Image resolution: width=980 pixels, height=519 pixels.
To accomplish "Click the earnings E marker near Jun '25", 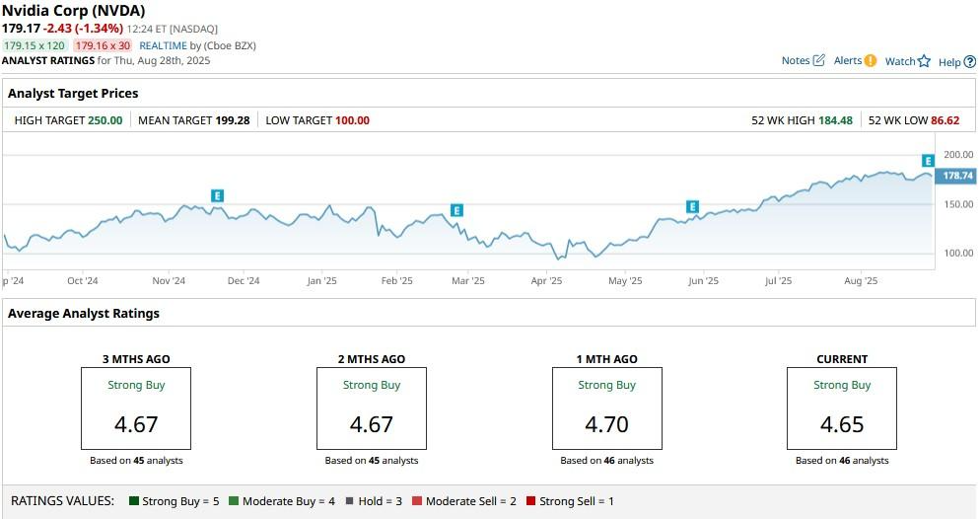I will click(692, 206).
